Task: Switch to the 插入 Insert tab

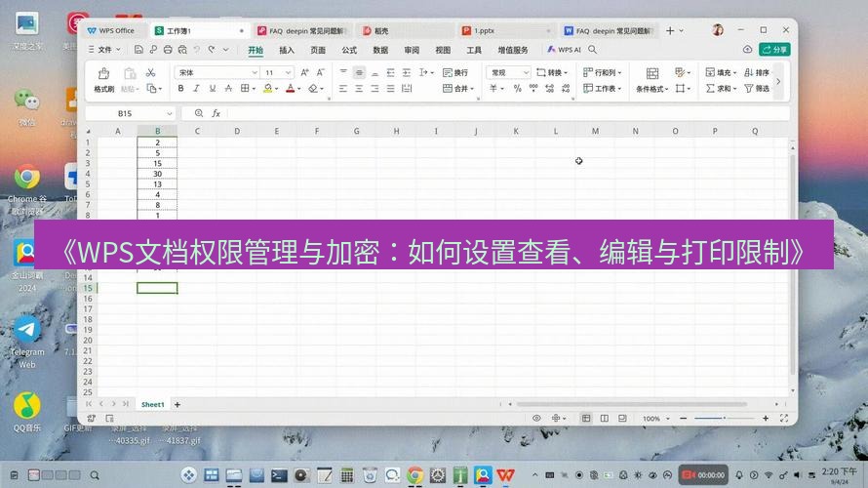Action: click(x=287, y=50)
